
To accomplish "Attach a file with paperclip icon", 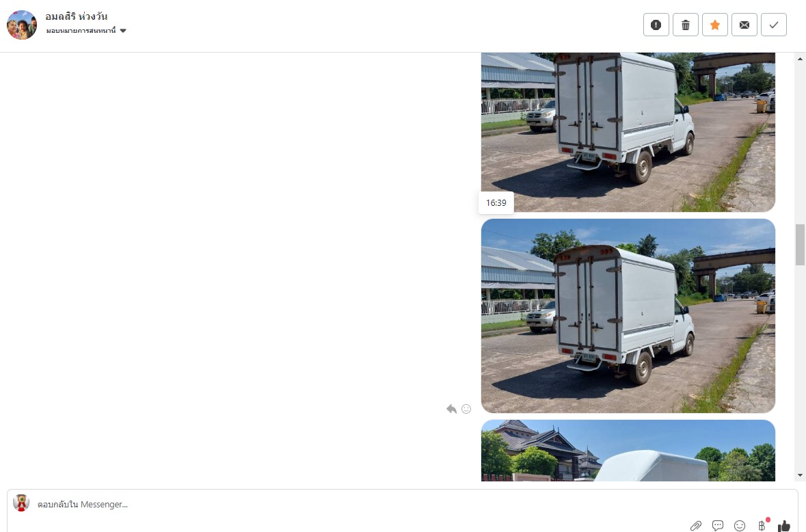I will (695, 525).
